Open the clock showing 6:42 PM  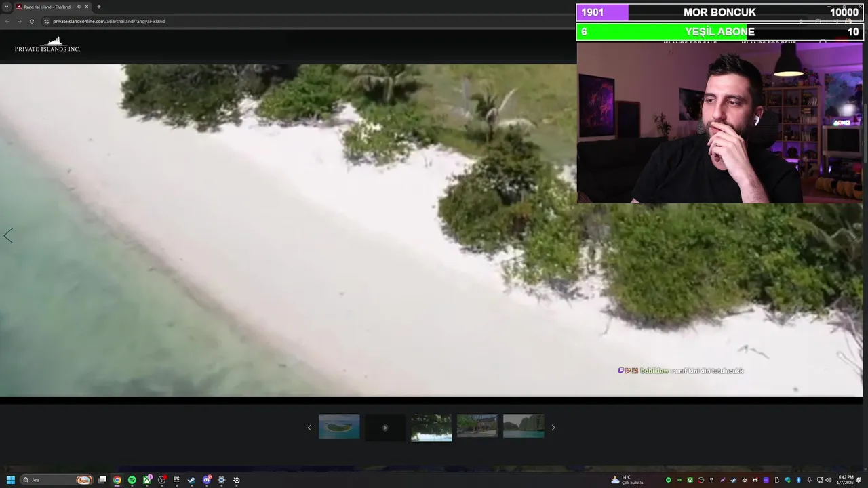tap(846, 480)
